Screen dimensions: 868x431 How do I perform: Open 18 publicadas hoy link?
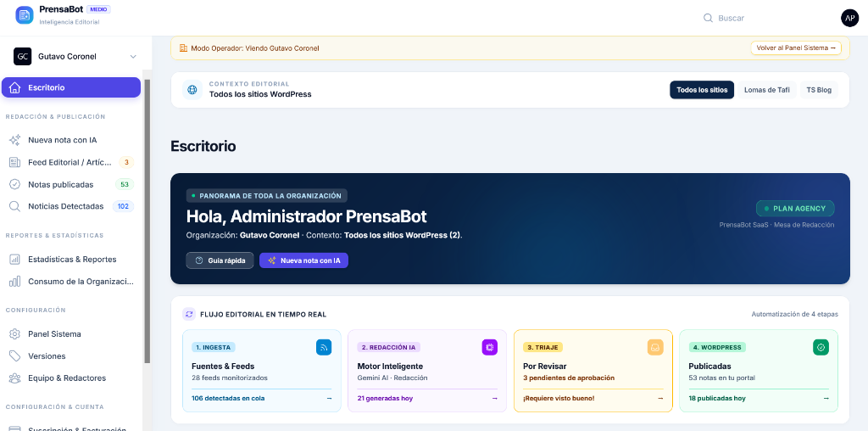(717, 398)
